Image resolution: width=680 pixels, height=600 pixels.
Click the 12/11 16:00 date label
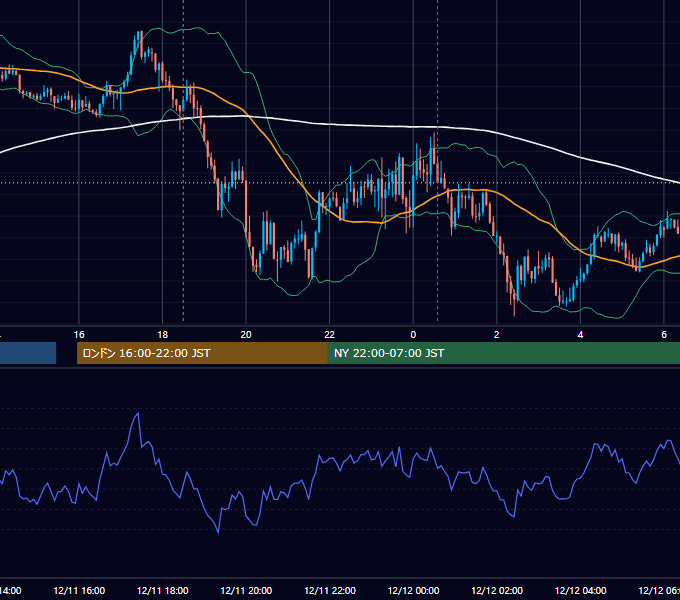point(79,590)
